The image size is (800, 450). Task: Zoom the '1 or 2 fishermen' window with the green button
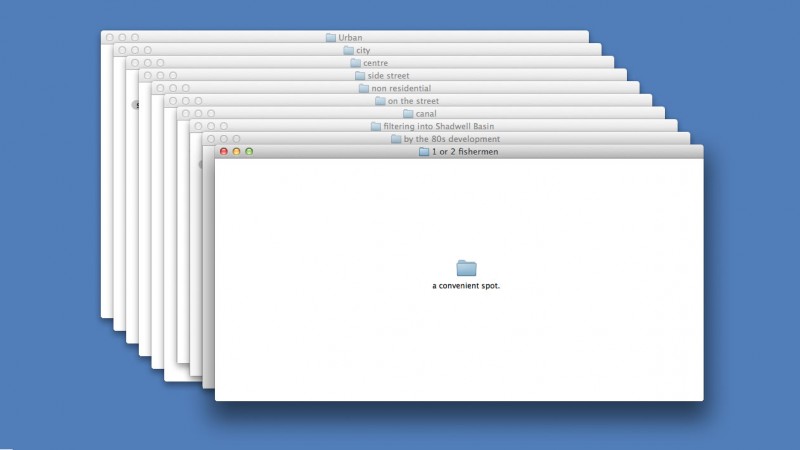click(x=249, y=152)
